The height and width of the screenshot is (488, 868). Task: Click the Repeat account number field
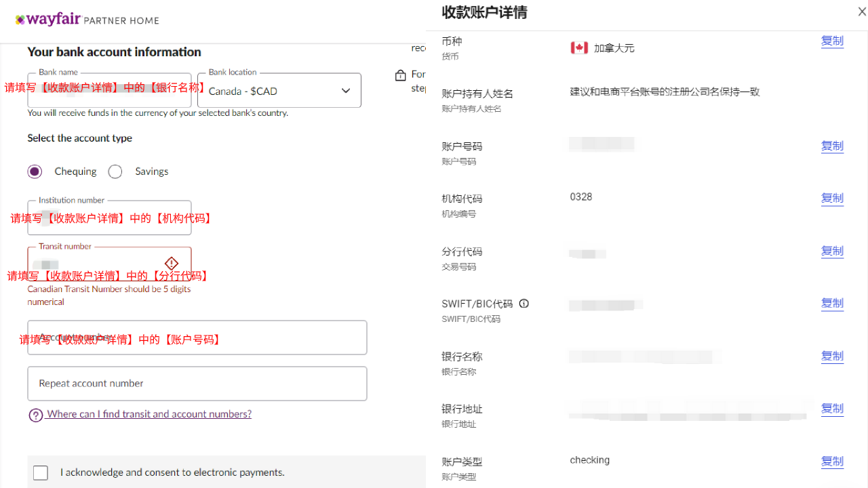(197, 384)
